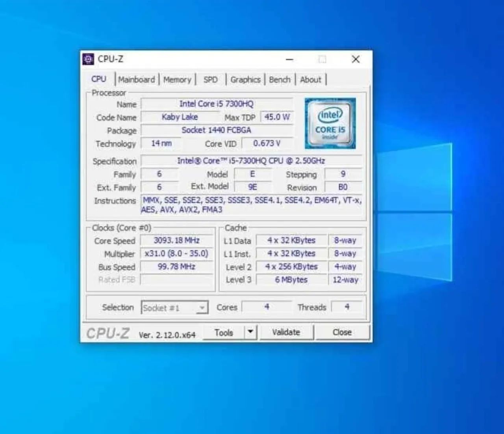Show the About tab
This screenshot has width=504, height=434.
pyautogui.click(x=311, y=80)
